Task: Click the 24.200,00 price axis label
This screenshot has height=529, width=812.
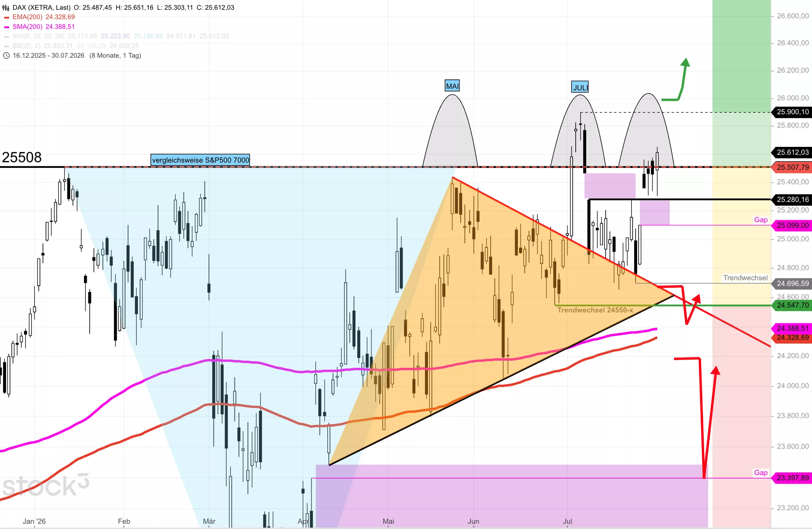Action: coord(793,356)
